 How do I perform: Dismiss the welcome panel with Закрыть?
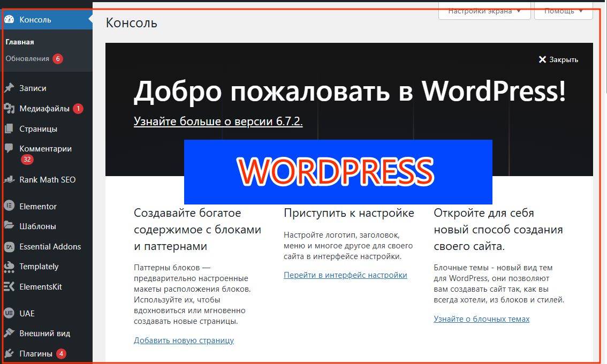coord(558,59)
